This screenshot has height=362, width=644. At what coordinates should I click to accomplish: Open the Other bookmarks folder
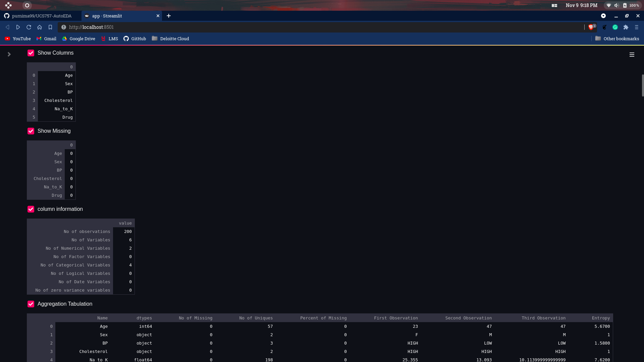click(617, 39)
